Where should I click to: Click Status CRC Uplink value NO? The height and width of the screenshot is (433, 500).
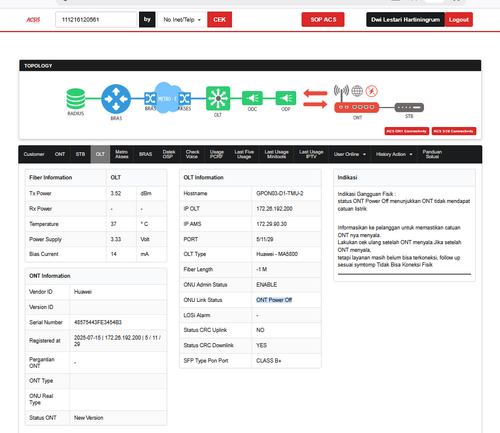point(260,330)
